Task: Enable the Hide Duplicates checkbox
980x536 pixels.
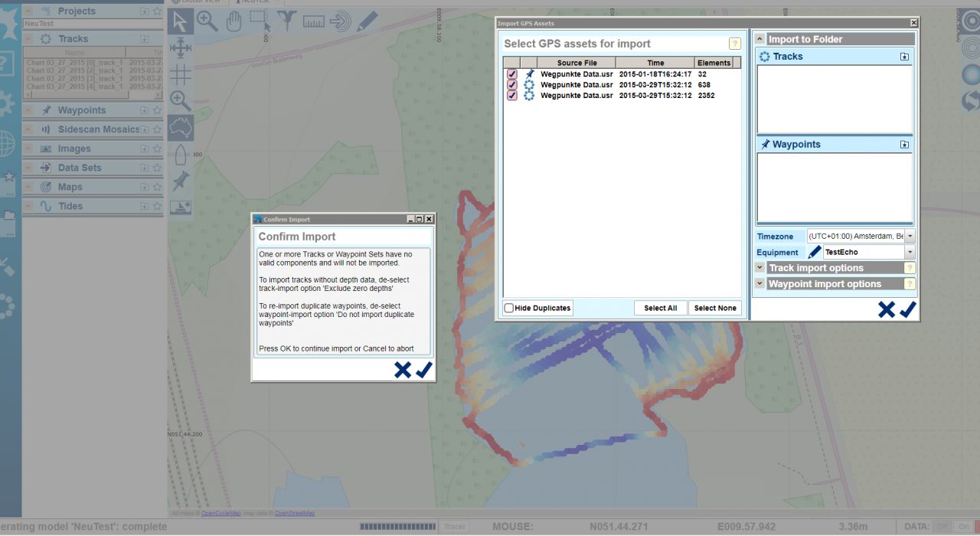Action: [x=509, y=308]
